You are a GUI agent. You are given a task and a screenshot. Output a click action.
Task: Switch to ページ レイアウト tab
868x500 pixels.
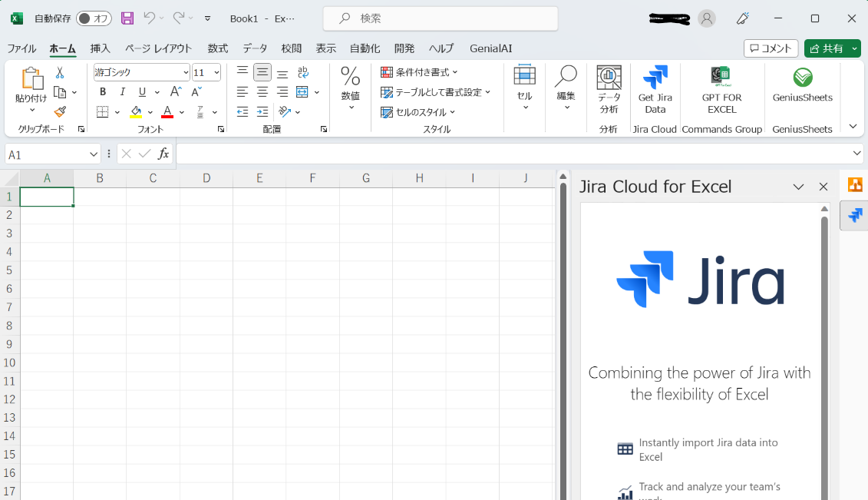pos(158,48)
